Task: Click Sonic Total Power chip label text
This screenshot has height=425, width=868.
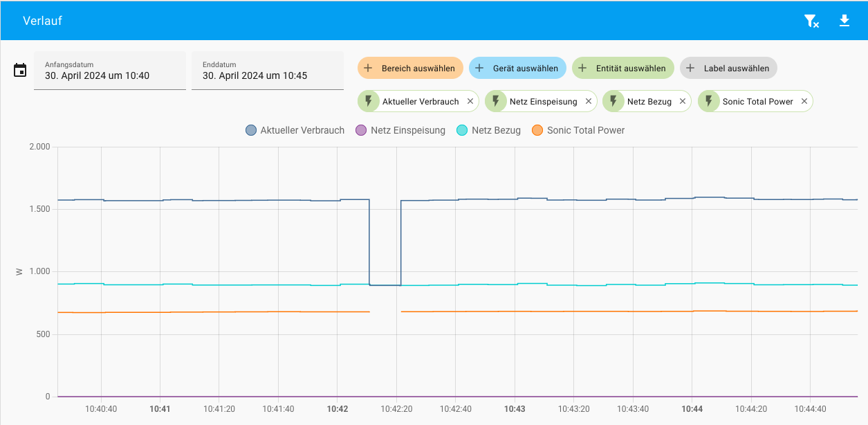Action: coord(758,102)
